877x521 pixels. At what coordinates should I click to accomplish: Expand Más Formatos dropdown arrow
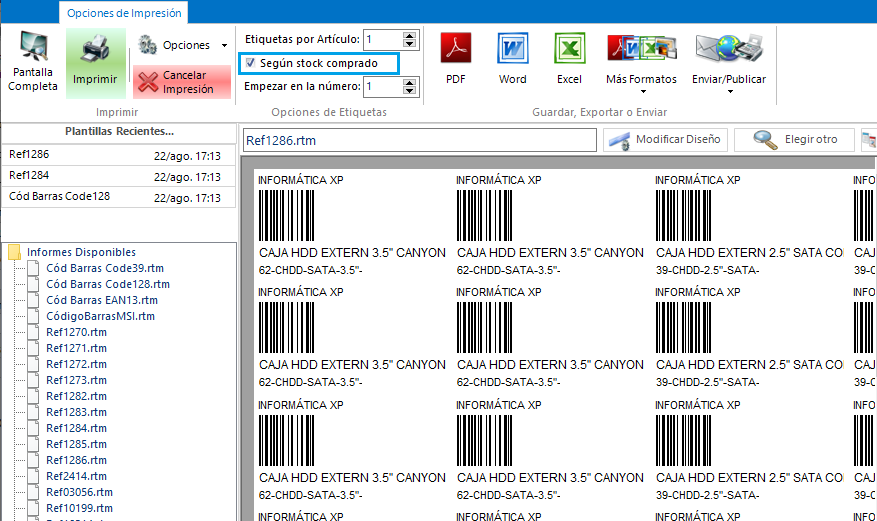click(643, 92)
